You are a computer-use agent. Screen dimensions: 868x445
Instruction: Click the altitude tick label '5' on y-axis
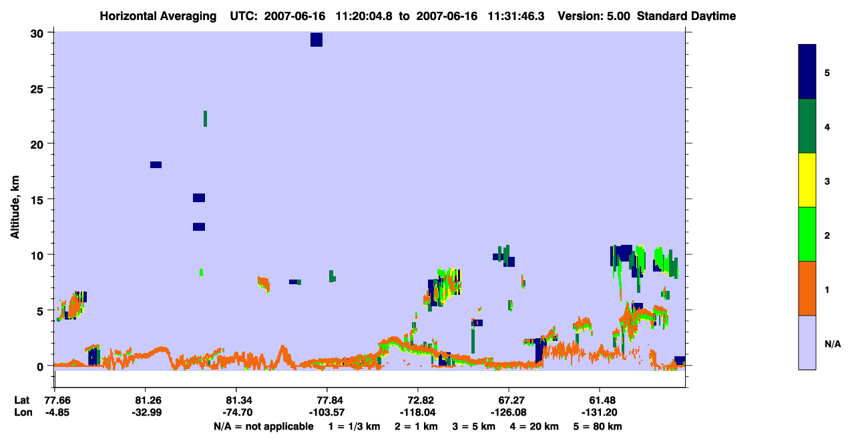[x=41, y=310]
